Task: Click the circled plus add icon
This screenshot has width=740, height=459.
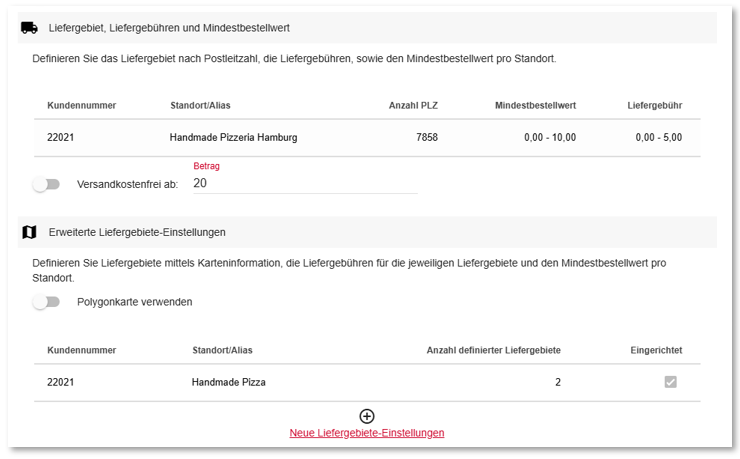Action: tap(367, 416)
